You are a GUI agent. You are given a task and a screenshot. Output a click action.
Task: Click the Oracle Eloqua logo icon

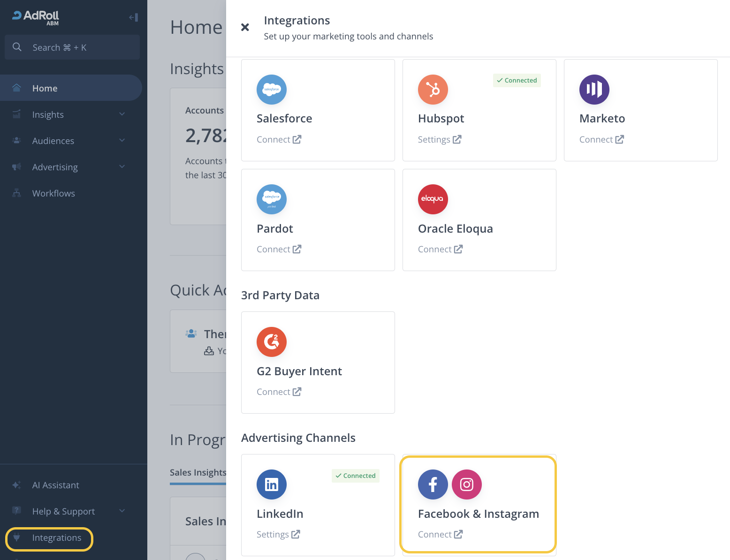433,199
